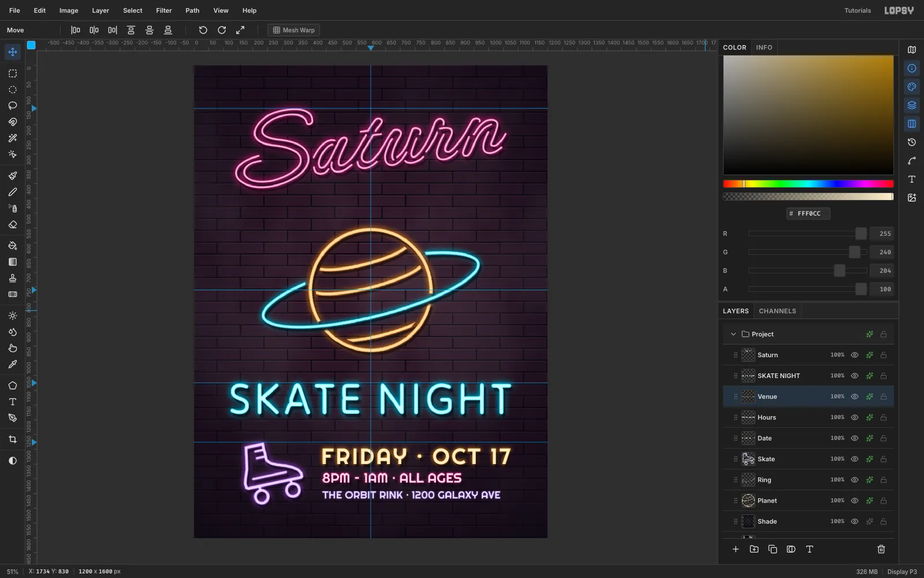This screenshot has width=924, height=578.
Task: Switch to the INFO tab
Action: [764, 47]
